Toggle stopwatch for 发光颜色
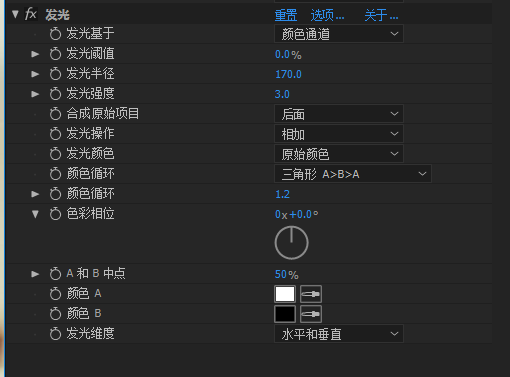 point(55,154)
